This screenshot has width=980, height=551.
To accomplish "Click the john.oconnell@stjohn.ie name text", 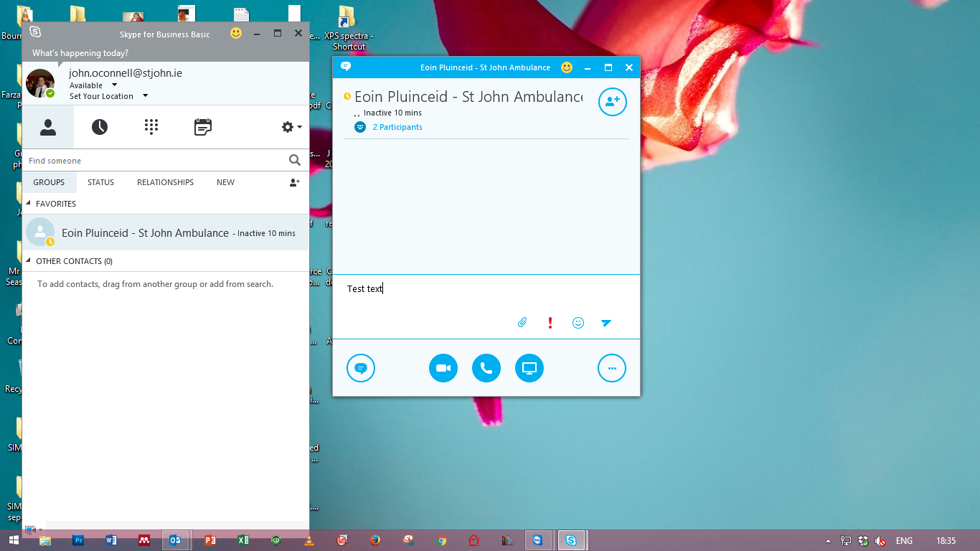I will (x=126, y=72).
